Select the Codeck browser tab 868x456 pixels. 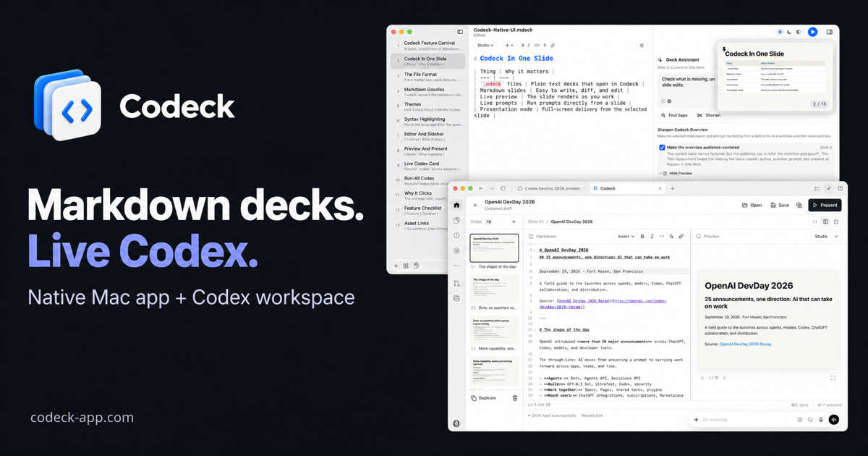coord(626,188)
